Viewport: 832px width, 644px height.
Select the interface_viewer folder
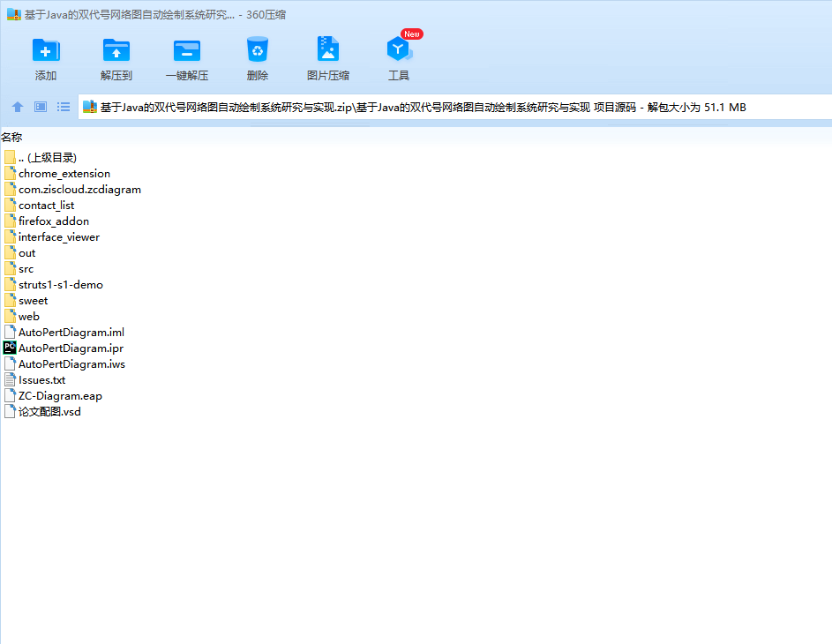click(x=51, y=237)
